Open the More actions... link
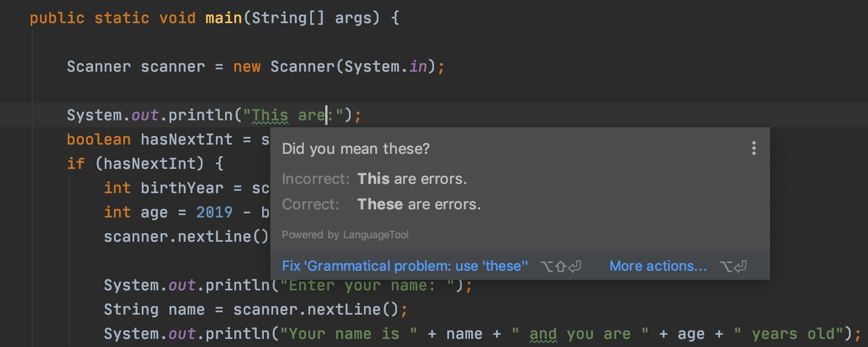 [658, 266]
